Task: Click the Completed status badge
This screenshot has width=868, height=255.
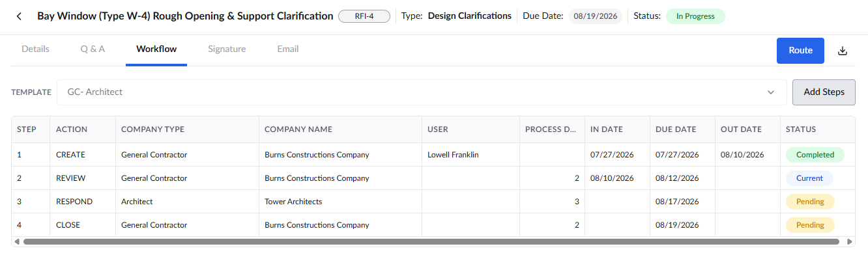Action: 815,155
